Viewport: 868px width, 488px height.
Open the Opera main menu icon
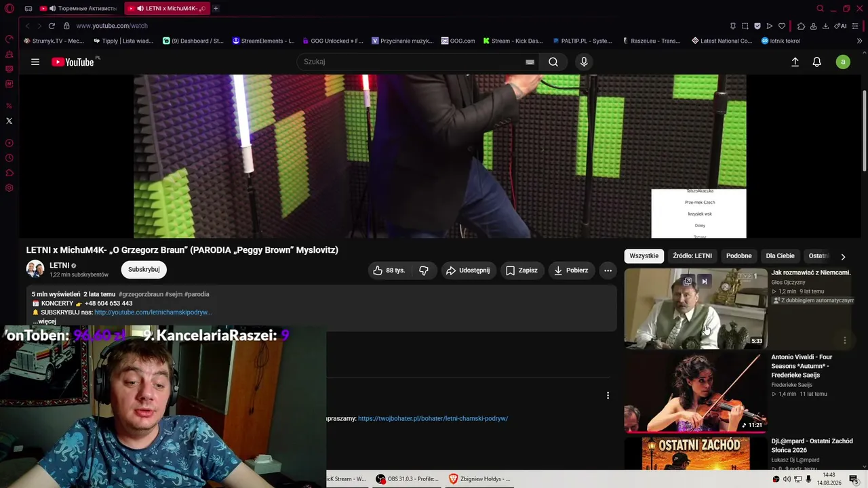[9, 8]
